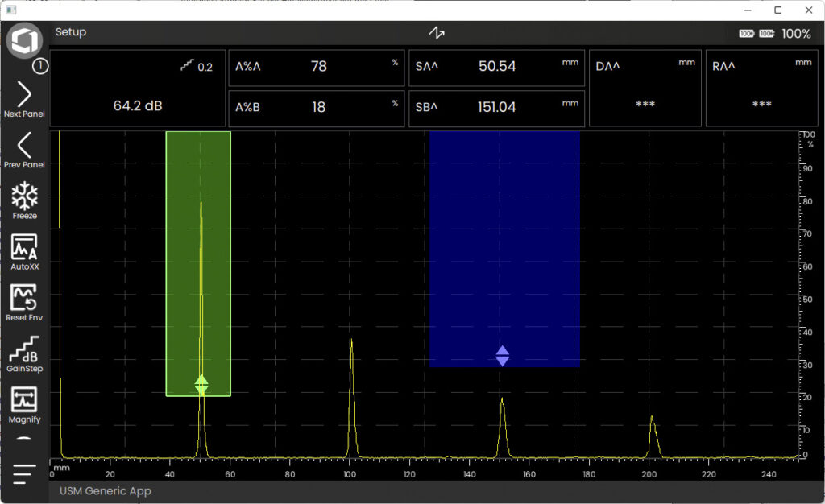Click gate A green threshold marker
The height and width of the screenshot is (504, 825).
point(201,385)
